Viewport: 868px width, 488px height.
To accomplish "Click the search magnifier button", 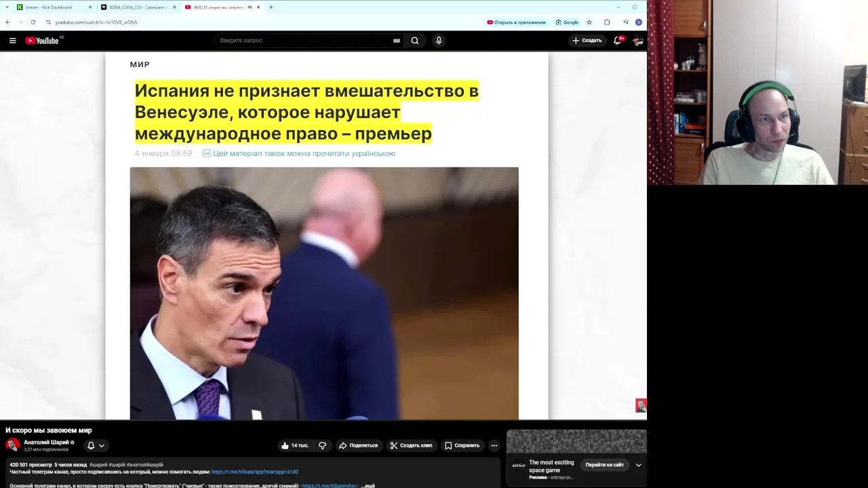I will [x=415, y=41].
